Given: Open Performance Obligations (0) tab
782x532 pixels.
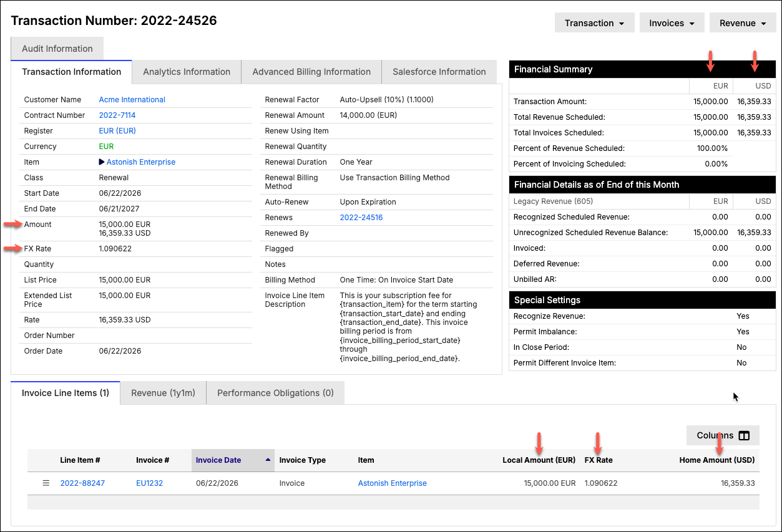Looking at the screenshot, I should coord(275,393).
